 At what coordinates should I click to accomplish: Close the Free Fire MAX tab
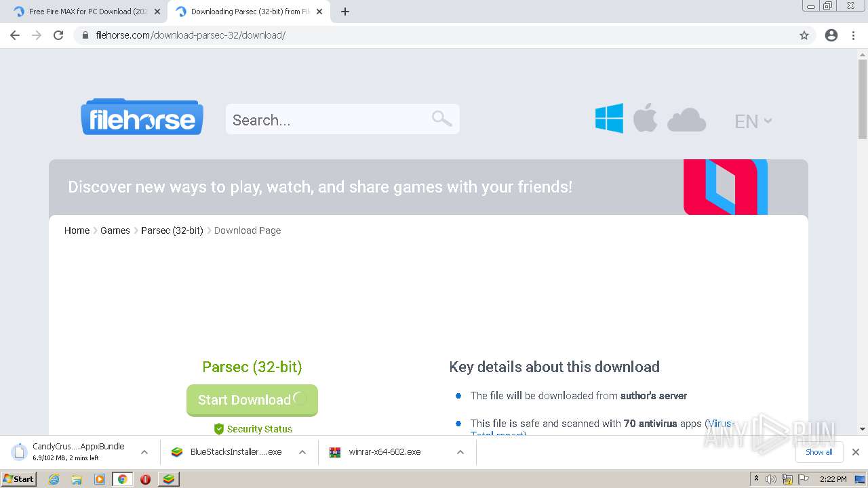(157, 12)
